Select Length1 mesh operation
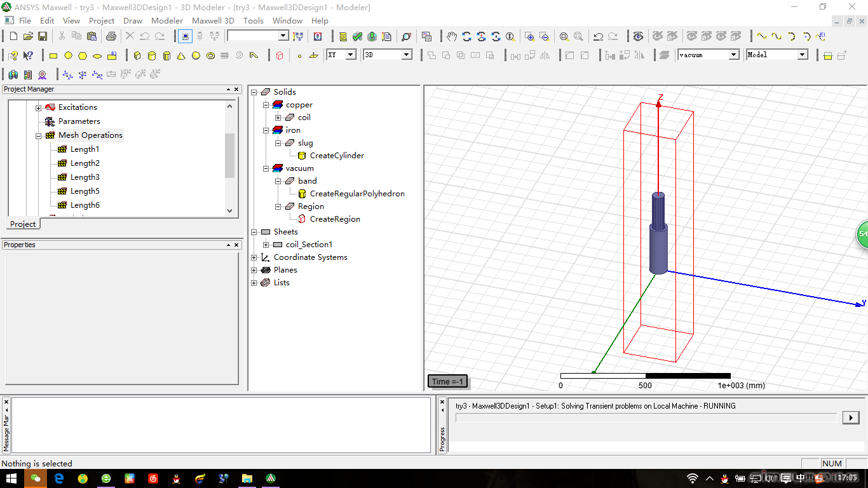This screenshot has height=488, width=868. point(85,149)
